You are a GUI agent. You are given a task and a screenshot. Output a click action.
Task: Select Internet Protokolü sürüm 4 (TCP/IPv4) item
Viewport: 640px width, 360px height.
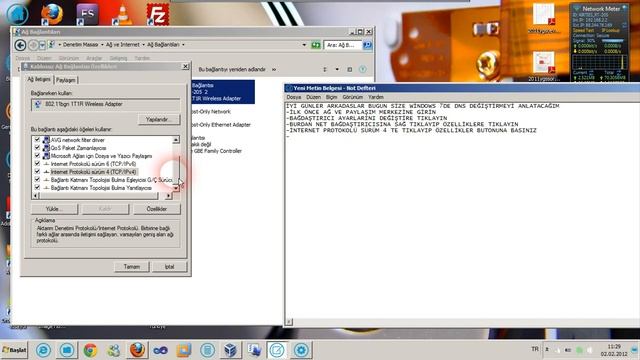coord(93,172)
